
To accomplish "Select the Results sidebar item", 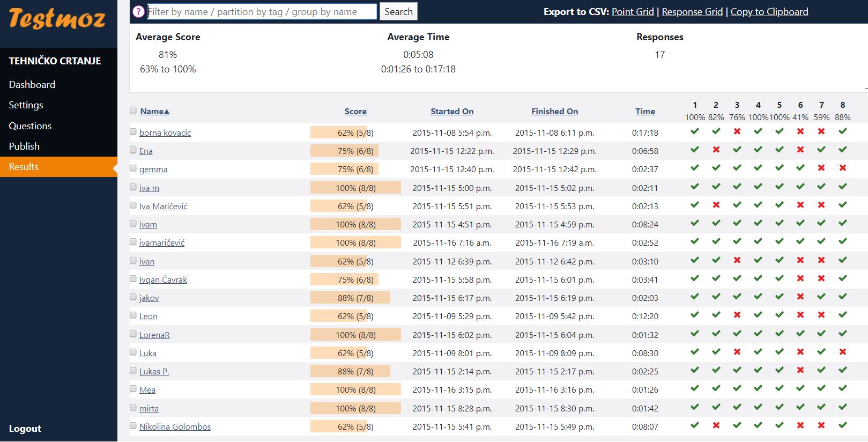I will click(x=58, y=167).
